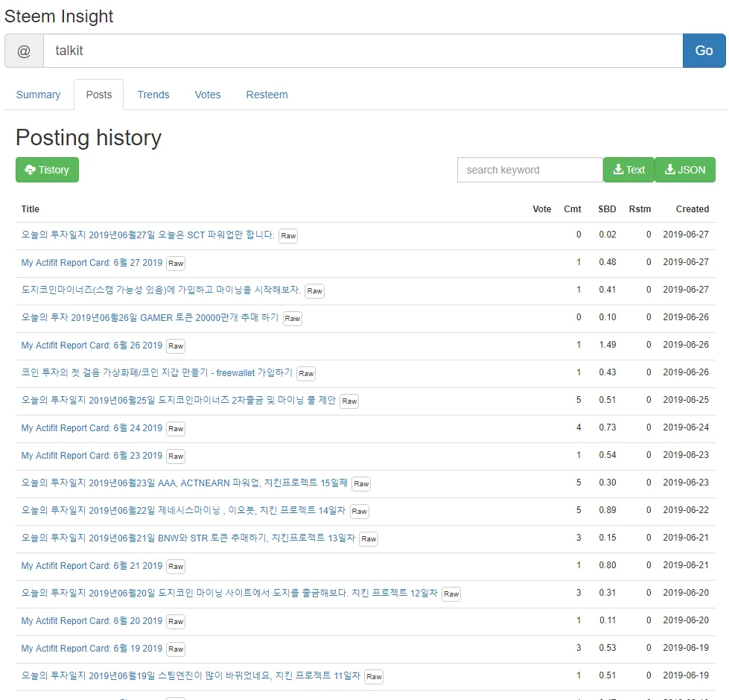Open My Actifit Report Card: 6월 19 2019
729x700 pixels.
pos(92,649)
